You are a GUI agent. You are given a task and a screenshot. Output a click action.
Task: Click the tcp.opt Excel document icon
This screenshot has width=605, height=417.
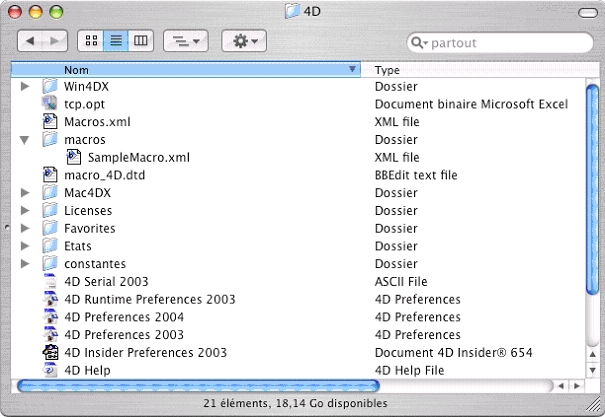click(50, 104)
